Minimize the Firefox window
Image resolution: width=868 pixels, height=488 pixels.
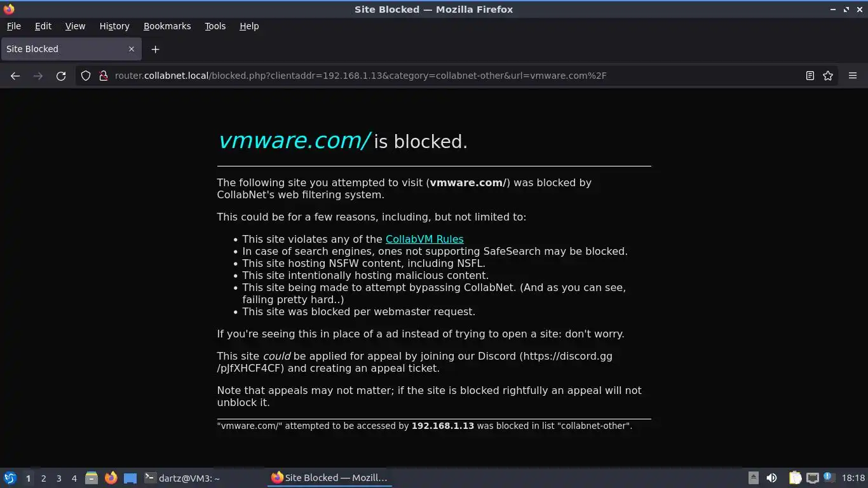click(833, 10)
